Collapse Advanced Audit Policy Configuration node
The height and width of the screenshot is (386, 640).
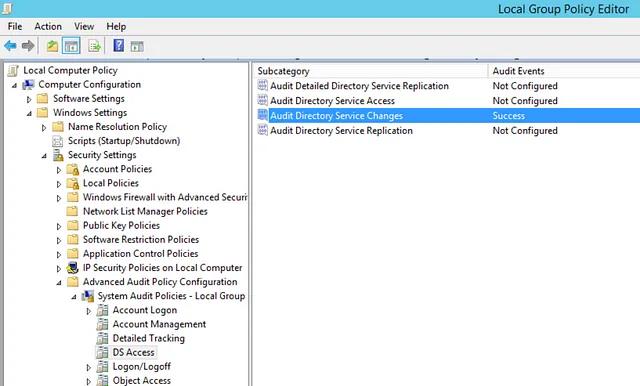tap(59, 283)
